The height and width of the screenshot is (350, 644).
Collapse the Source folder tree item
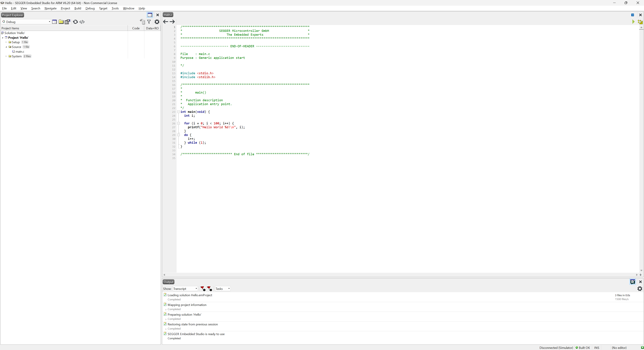6,47
